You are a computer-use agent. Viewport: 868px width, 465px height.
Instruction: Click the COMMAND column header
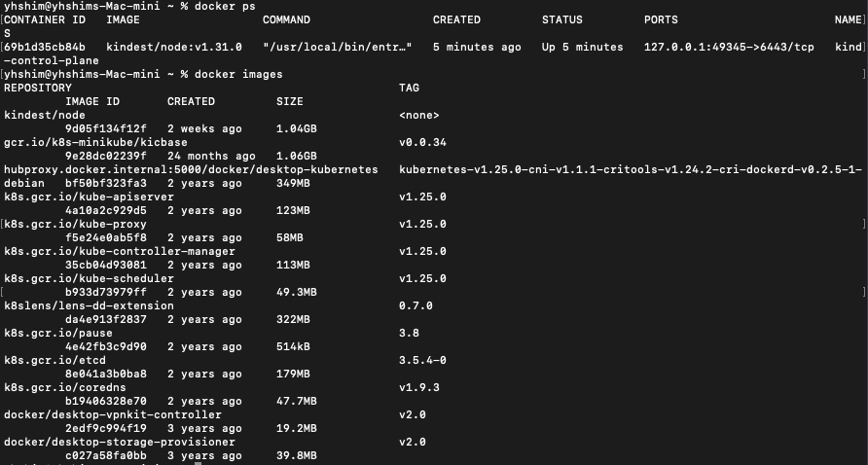286,19
